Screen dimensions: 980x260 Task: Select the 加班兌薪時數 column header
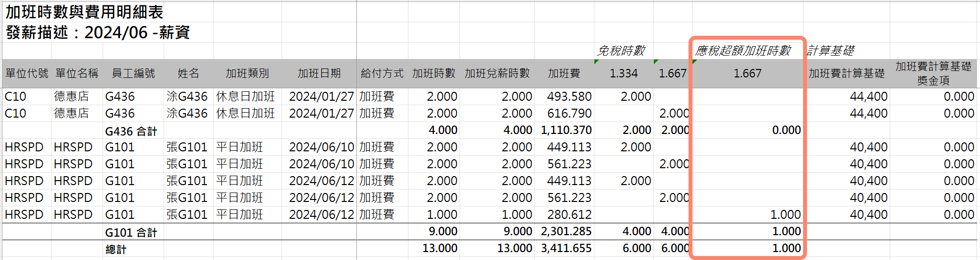(497, 73)
